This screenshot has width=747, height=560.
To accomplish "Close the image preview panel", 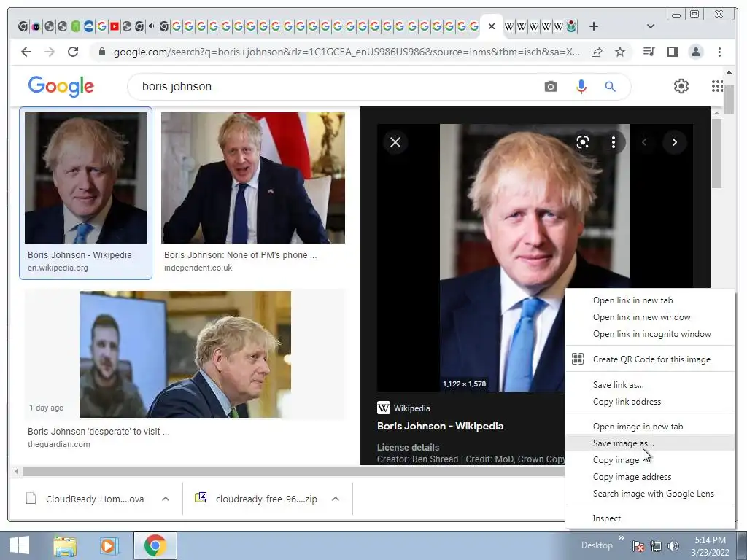I will pyautogui.click(x=395, y=142).
